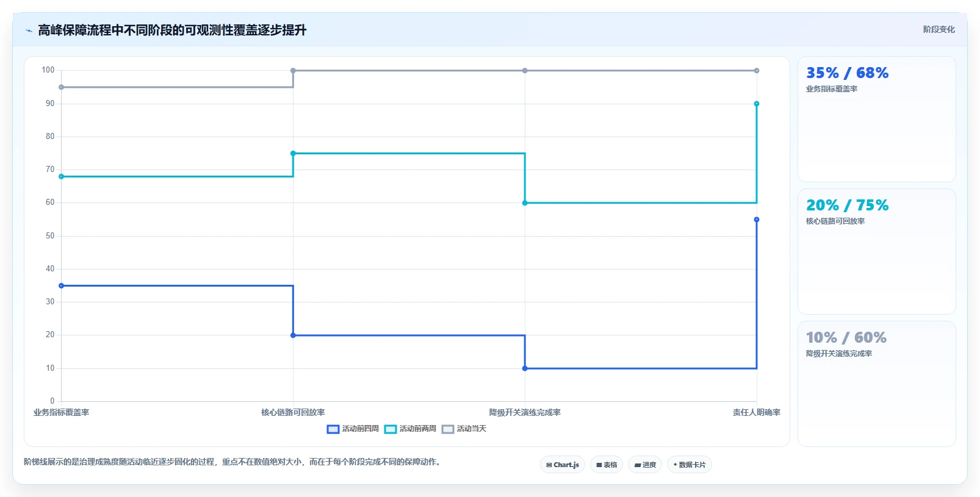Click gray data point above 降级开关演练完成率
Screen dimensions: 980x497
click(x=525, y=71)
